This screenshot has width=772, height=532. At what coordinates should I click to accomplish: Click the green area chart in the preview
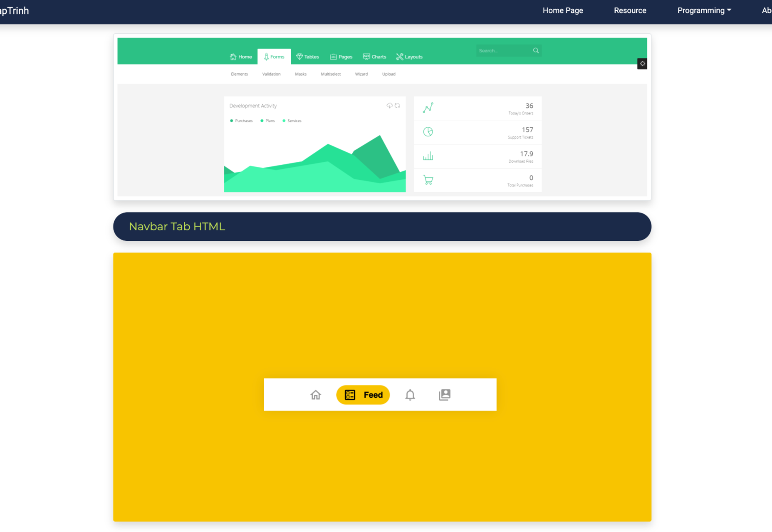(x=314, y=163)
